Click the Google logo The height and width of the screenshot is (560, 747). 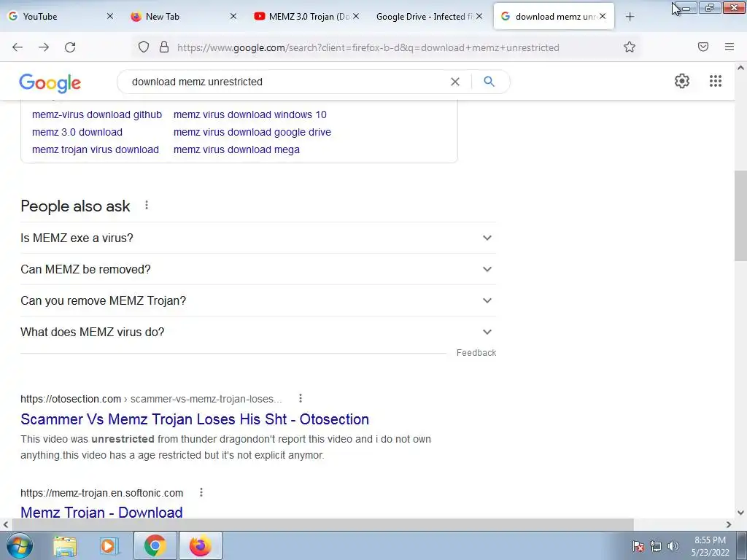pyautogui.click(x=50, y=83)
